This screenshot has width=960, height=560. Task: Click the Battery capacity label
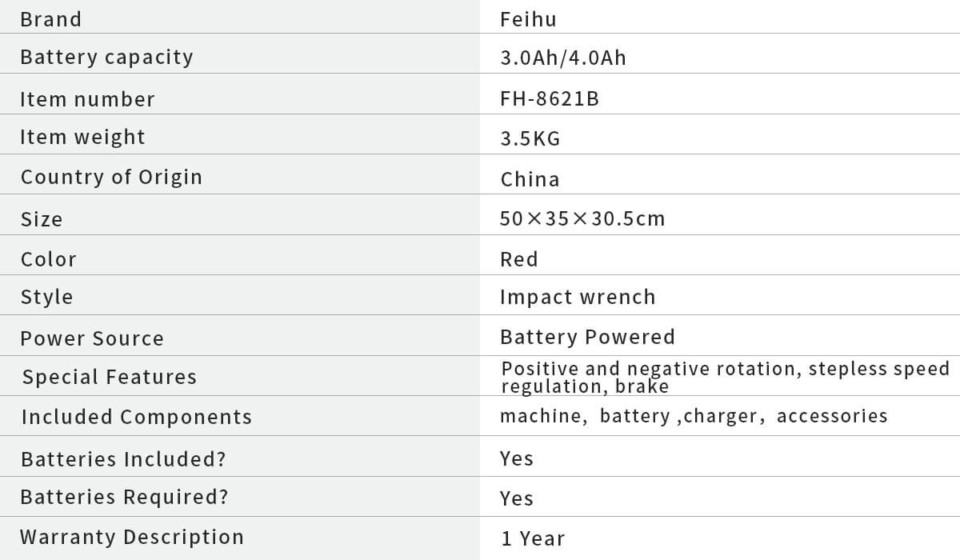point(106,58)
